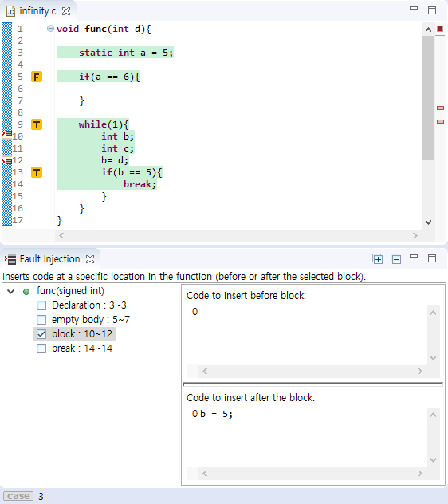Viewport: 448px width, 504px height.
Task: Click before-block editor scroll up arrow
Action: [433, 313]
